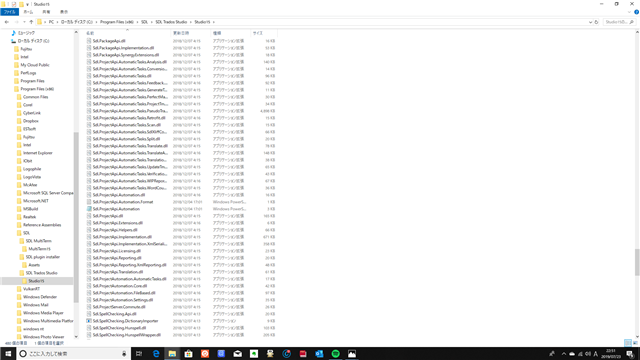Launch Microsoft Edge from taskbar
The width and height of the screenshot is (640, 360).
click(x=156, y=353)
